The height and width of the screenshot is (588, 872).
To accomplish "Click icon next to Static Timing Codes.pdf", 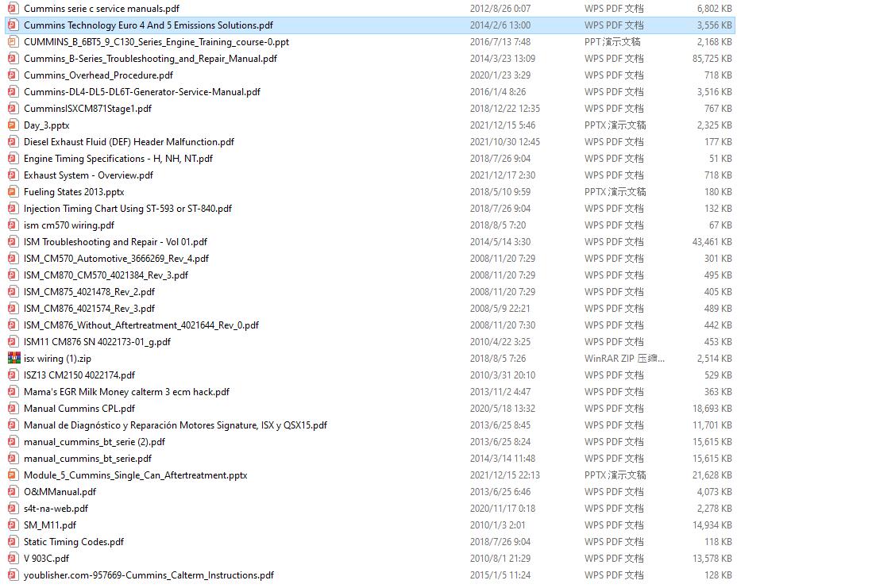I will click(12, 542).
